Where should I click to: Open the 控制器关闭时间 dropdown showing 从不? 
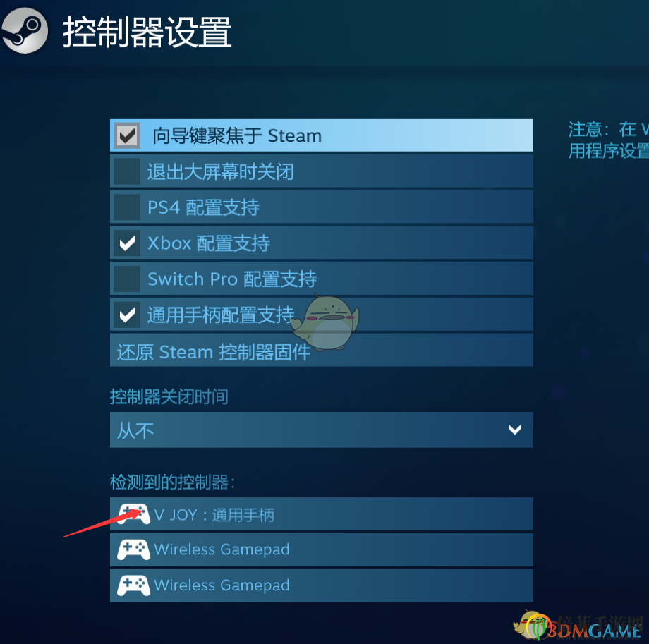[x=321, y=430]
